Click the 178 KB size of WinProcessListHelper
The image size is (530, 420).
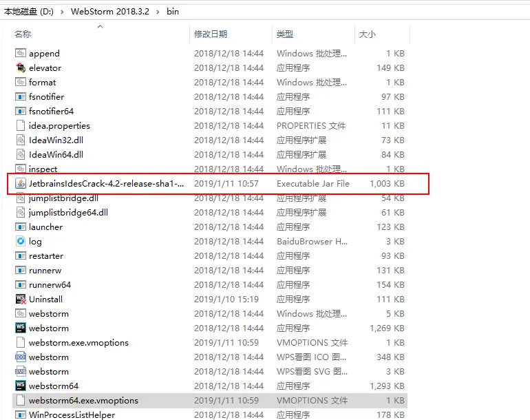(x=390, y=415)
